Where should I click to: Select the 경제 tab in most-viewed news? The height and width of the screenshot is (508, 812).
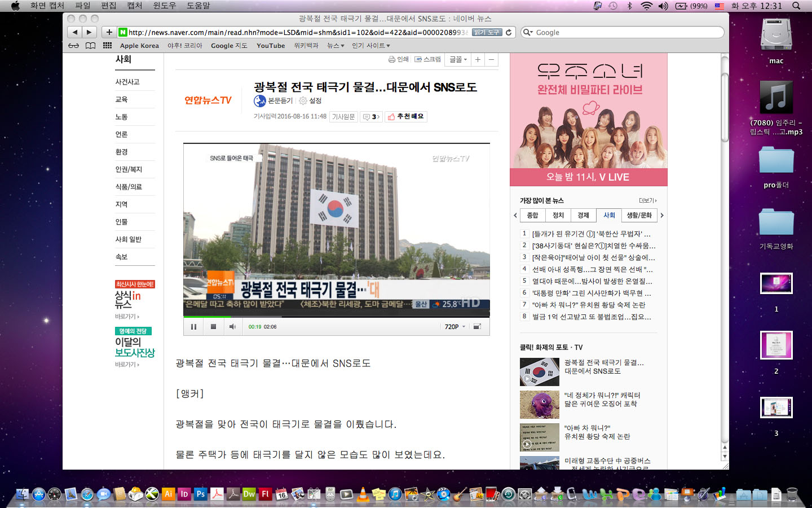pos(583,216)
